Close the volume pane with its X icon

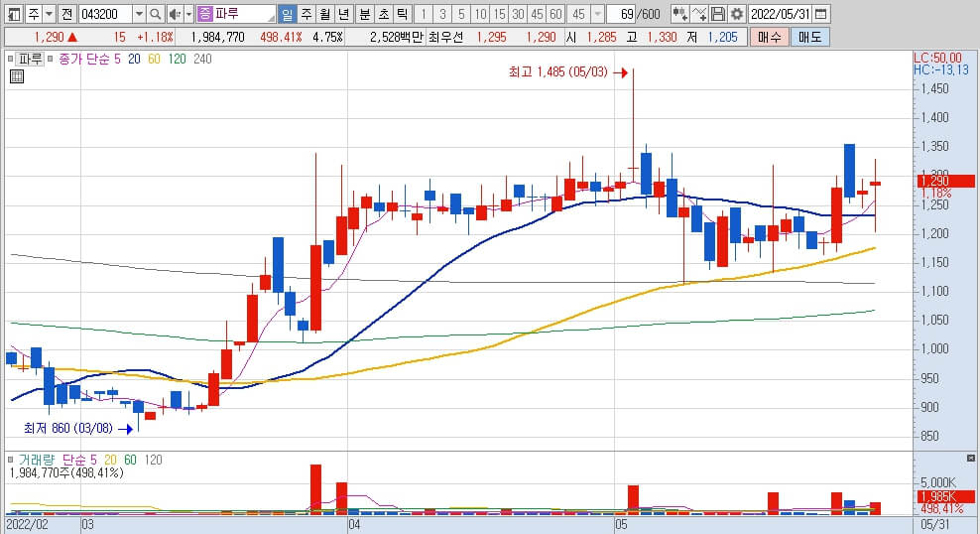[971, 459]
